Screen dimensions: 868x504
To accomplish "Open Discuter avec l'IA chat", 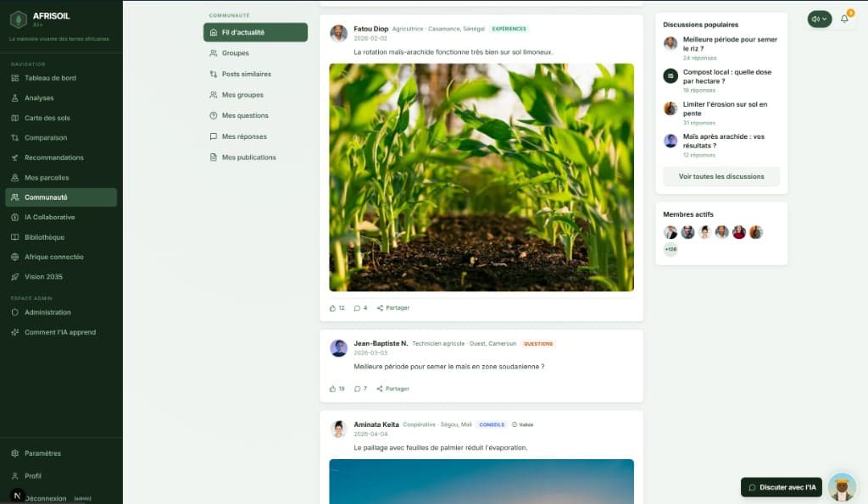I will point(781,487).
